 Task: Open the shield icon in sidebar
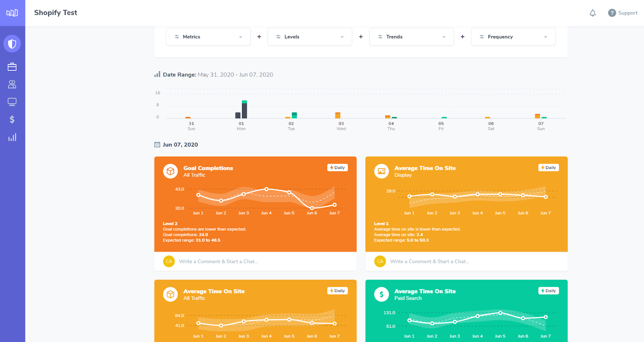click(x=12, y=43)
